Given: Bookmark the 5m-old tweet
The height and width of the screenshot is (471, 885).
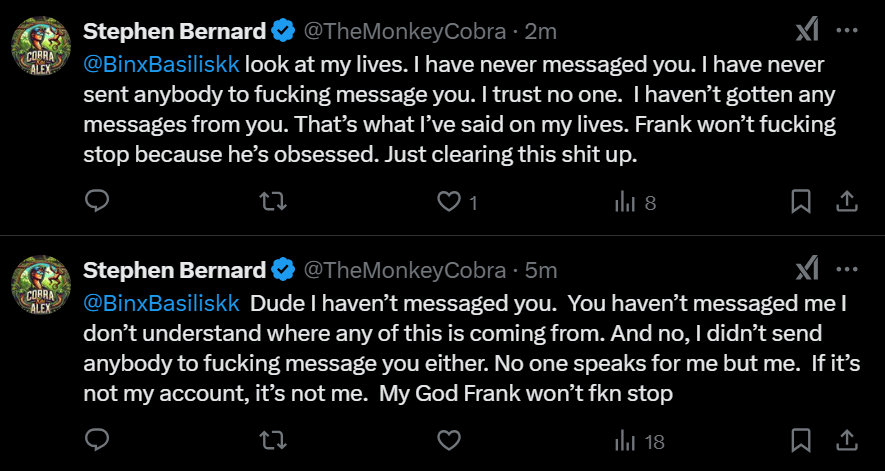Looking at the screenshot, I should point(801,440).
